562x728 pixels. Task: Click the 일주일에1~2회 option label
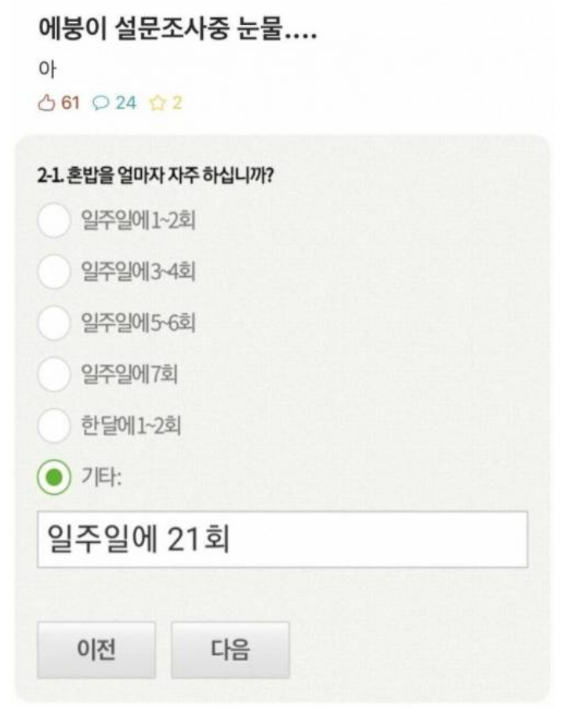138,221
